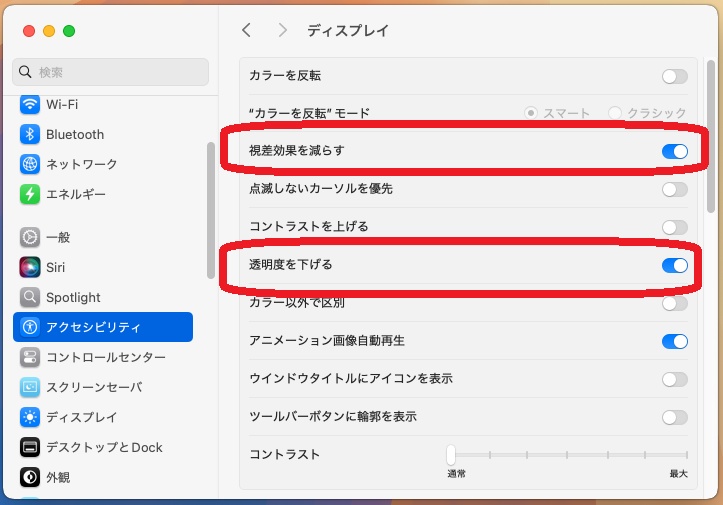
Task: Click the コントラスト slider row label
Action: point(284,454)
